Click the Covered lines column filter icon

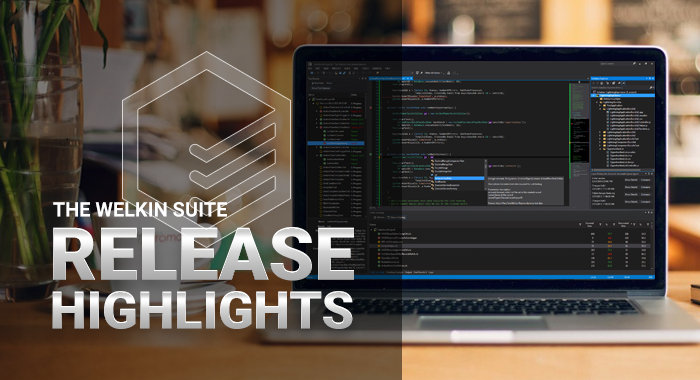pyautogui.click(x=600, y=224)
